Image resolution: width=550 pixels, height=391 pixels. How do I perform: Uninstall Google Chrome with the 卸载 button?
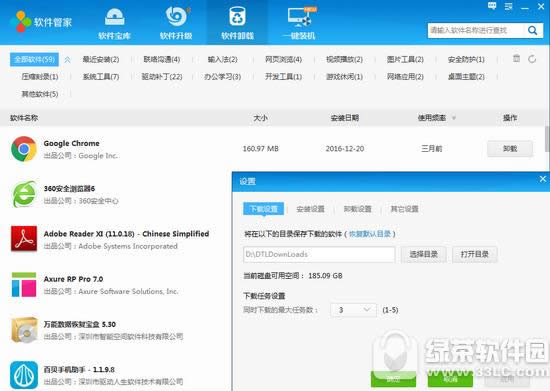(x=510, y=149)
